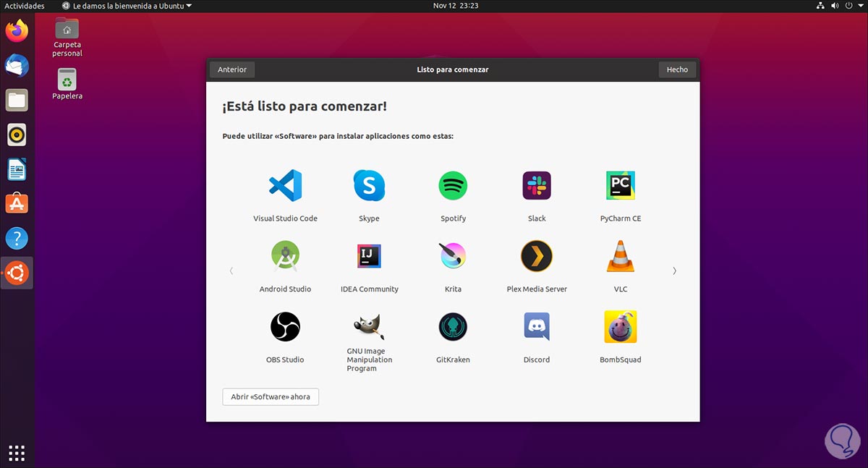
Task: Click the Ubuntu welcome icon in dock
Action: [x=17, y=273]
